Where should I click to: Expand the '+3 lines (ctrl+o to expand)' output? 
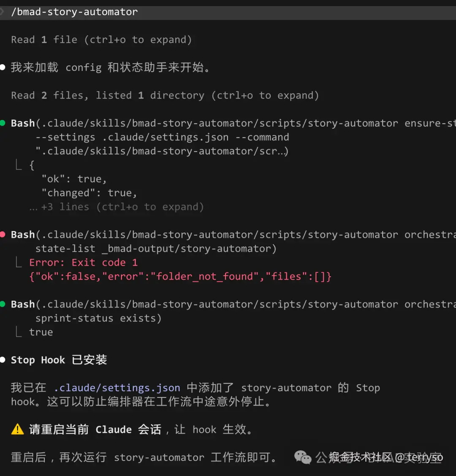[117, 207]
